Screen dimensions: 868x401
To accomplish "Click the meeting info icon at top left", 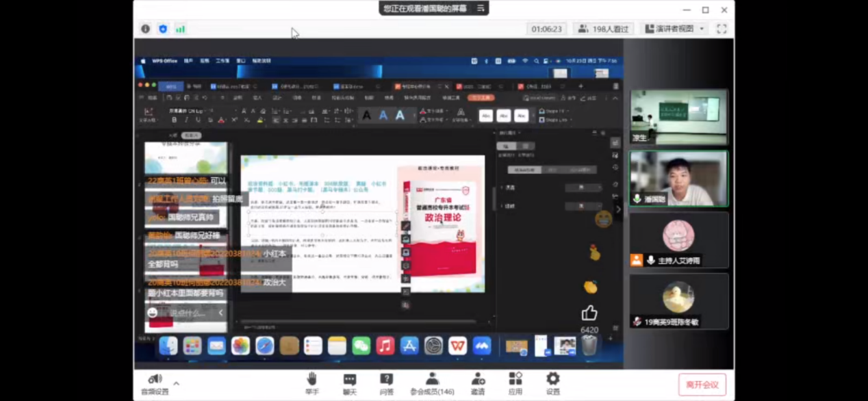I will click(145, 29).
